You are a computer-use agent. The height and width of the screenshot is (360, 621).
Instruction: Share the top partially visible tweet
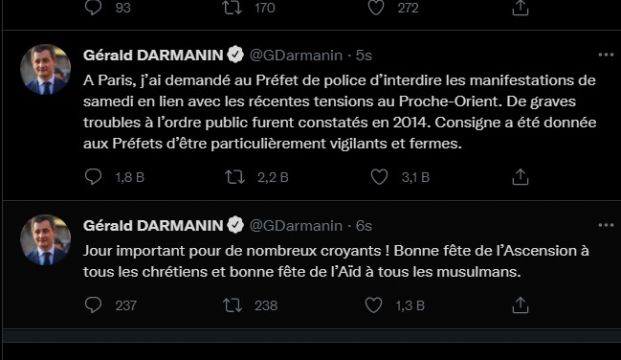point(520,8)
